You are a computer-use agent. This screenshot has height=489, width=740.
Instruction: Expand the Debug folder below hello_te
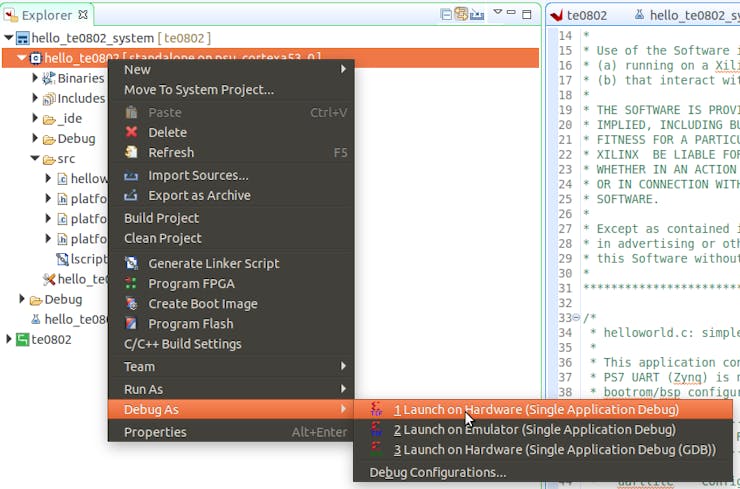tap(21, 299)
